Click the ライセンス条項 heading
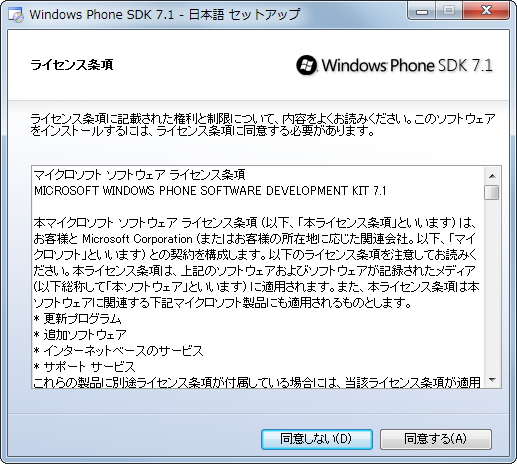Image resolution: width=517 pixels, height=464 pixels. point(72,65)
